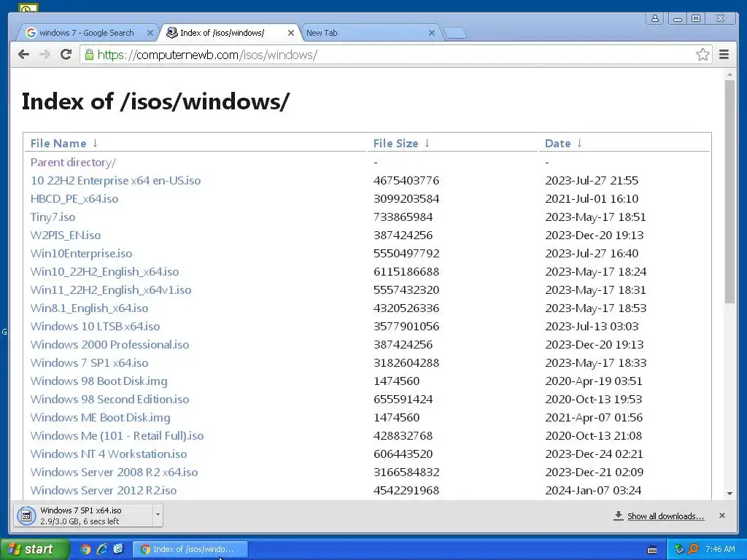747x560 pixels.
Task: Open the Parent directory/ link
Action: (x=73, y=163)
